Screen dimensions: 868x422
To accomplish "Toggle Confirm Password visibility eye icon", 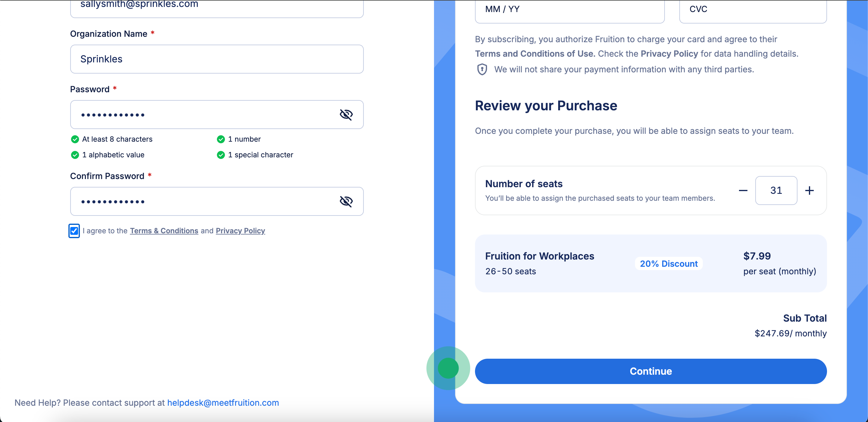I will pos(346,202).
